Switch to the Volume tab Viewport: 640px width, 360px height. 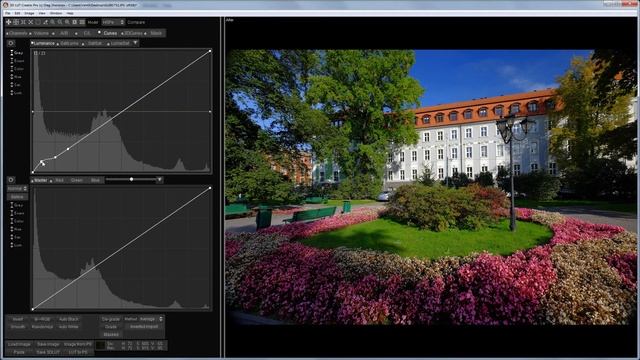(x=41, y=33)
